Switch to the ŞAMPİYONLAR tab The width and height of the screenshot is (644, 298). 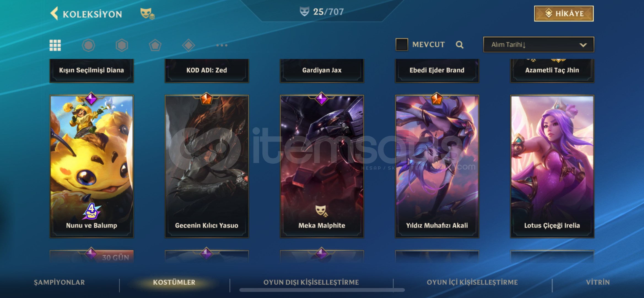point(59,282)
